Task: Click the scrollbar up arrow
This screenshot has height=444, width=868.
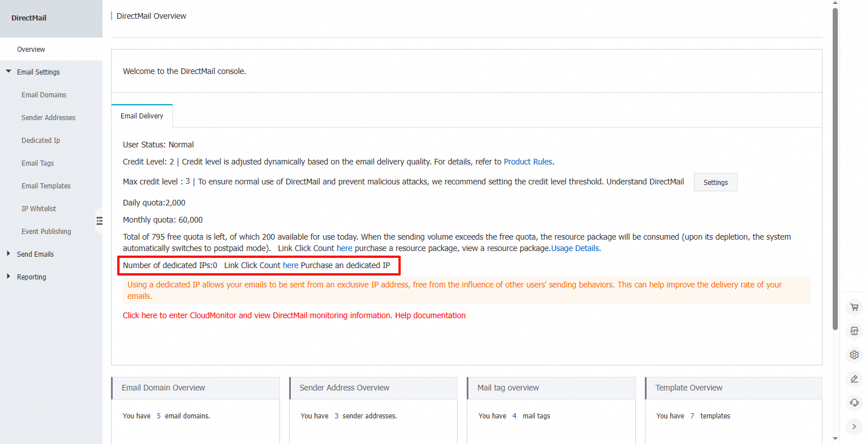Action: (x=835, y=3)
